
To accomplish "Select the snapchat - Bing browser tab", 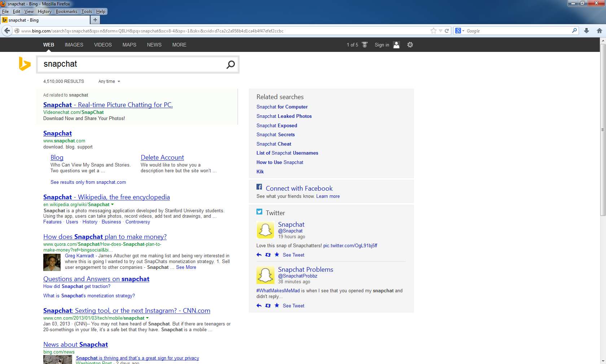I will point(45,20).
